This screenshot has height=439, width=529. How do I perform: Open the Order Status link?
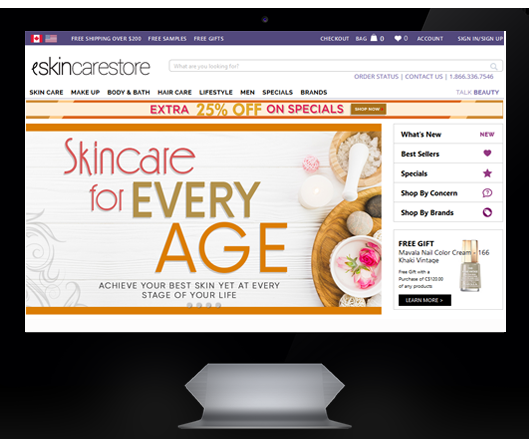click(x=376, y=77)
